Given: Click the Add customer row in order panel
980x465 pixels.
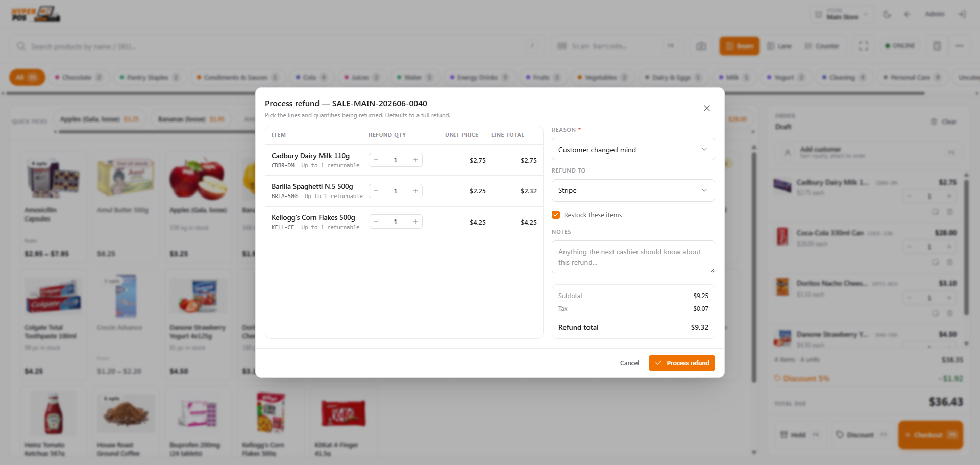Looking at the screenshot, I should pyautogui.click(x=868, y=152).
